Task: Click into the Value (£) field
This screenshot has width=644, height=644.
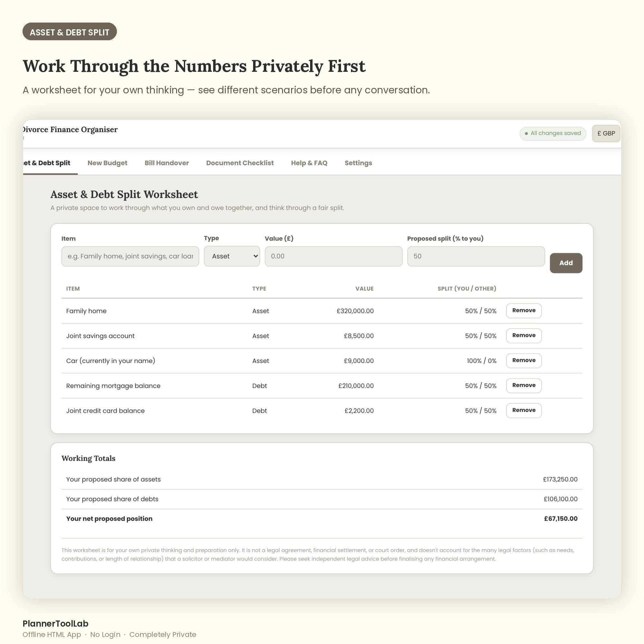Action: [x=333, y=256]
